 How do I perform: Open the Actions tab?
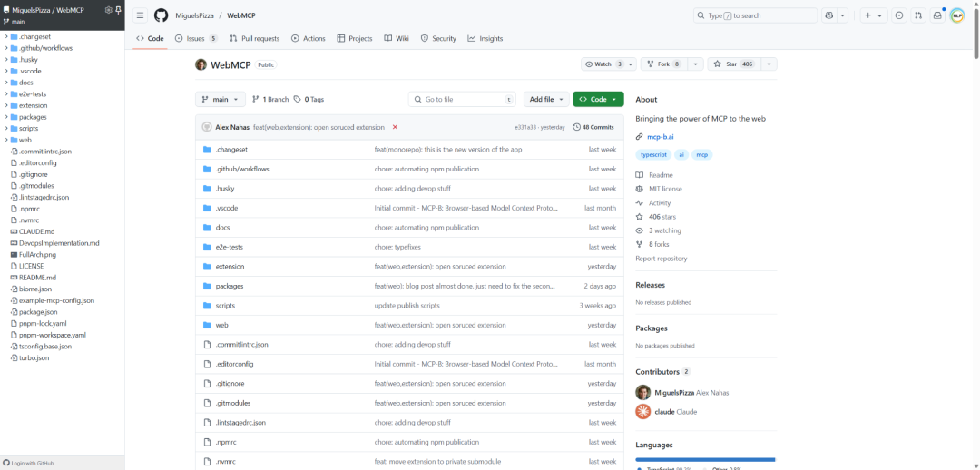[309, 39]
